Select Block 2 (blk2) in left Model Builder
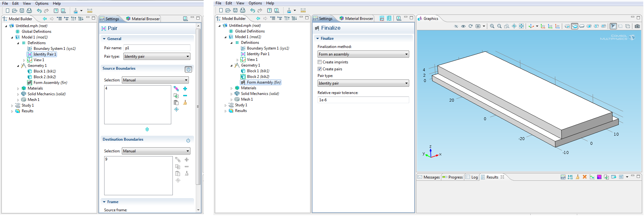Image resolution: width=644 pixels, height=217 pixels. pos(44,77)
